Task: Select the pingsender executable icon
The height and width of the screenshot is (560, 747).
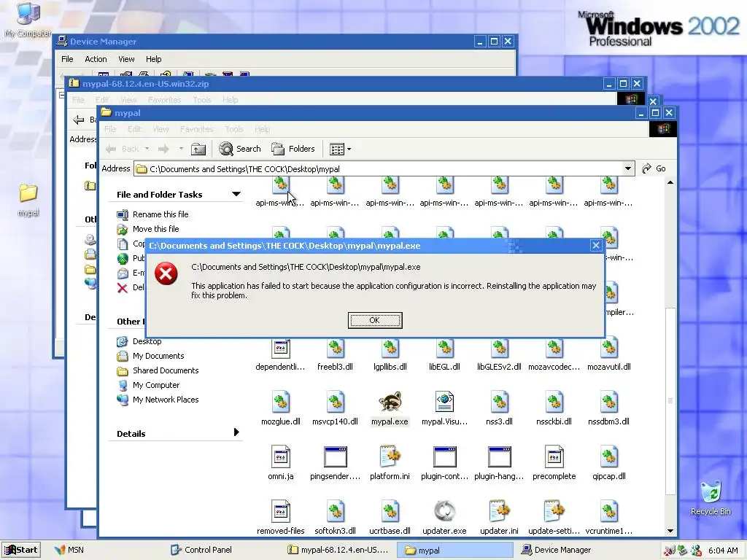Action: [335, 456]
